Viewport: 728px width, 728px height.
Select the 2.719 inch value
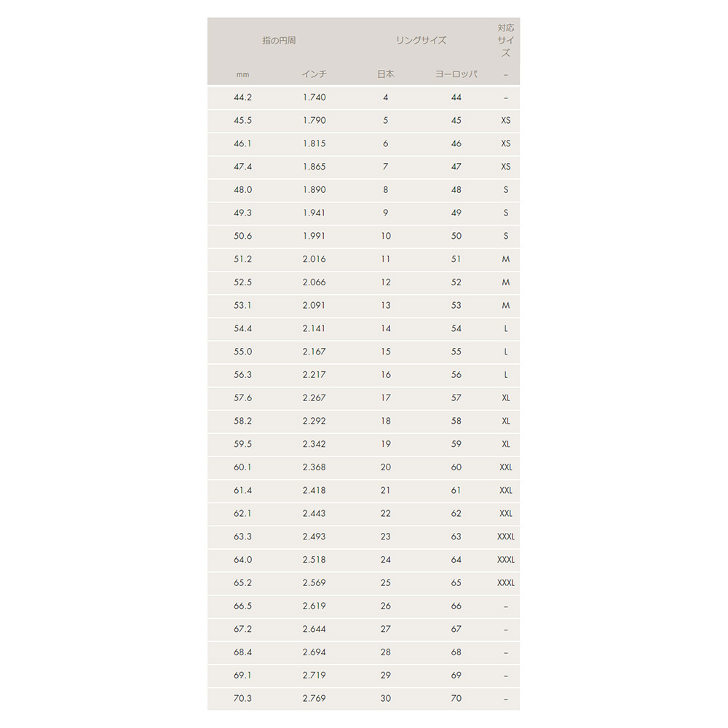(x=314, y=675)
